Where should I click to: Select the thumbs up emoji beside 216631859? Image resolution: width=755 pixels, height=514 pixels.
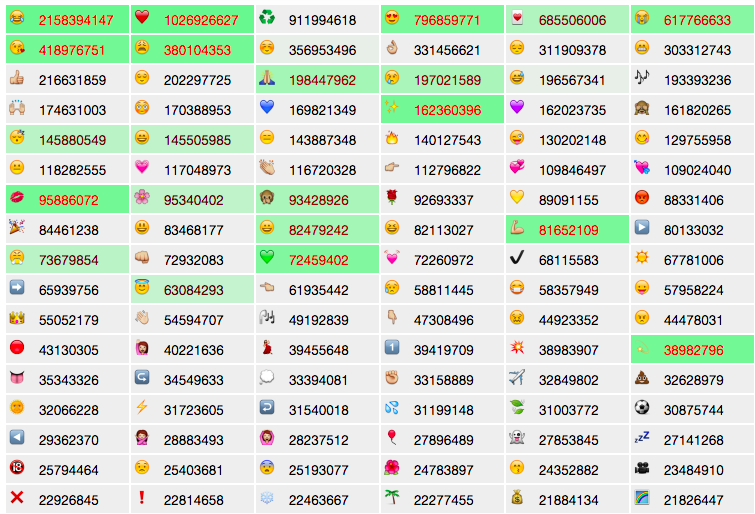coord(17,78)
